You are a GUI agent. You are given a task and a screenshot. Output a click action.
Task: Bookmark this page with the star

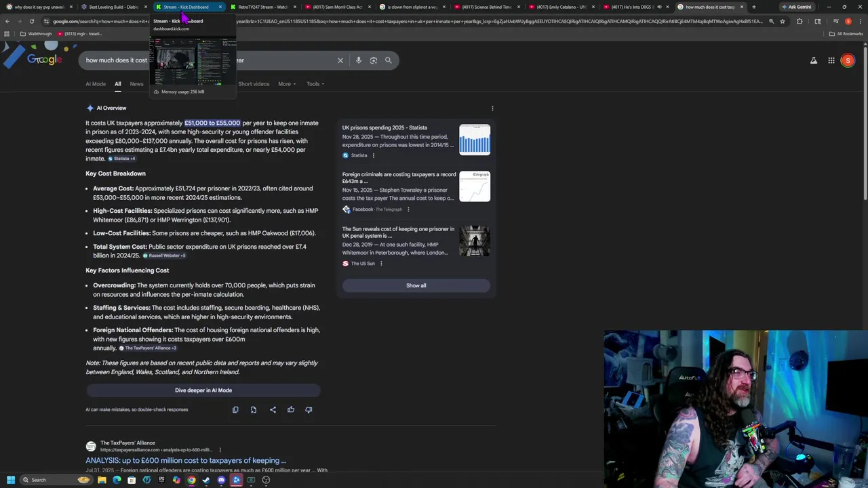tap(783, 21)
